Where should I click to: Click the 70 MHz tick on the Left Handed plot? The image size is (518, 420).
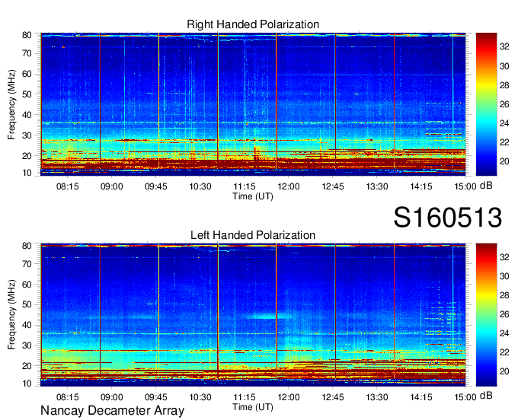coord(27,264)
